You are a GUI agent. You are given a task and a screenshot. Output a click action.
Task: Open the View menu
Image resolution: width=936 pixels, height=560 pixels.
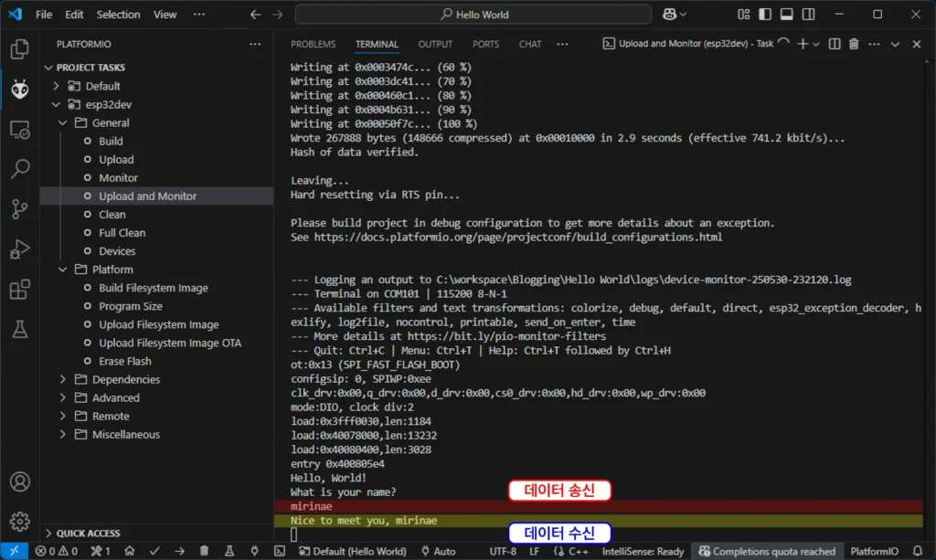(x=165, y=15)
